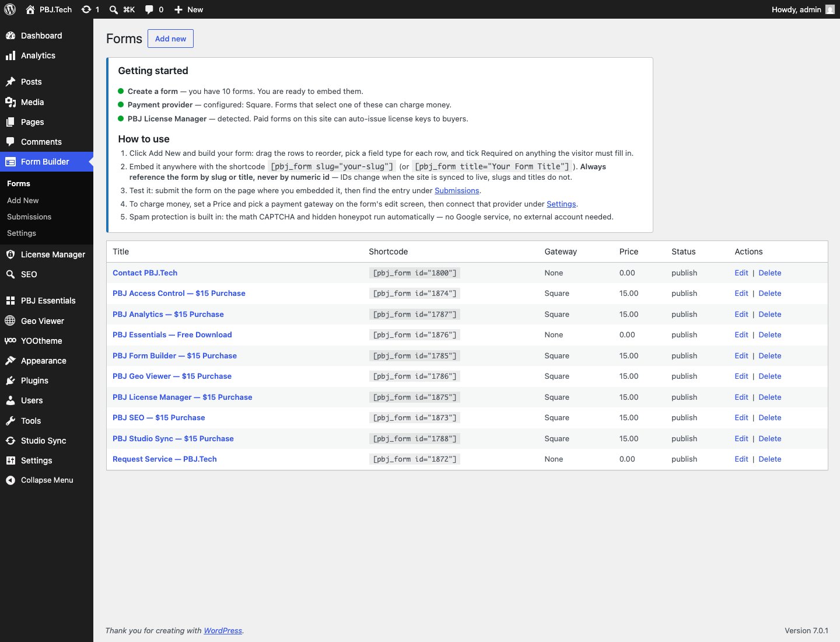Select shortcode [pbj_form id="1800"]
Image resolution: width=840 pixels, height=642 pixels.
point(415,273)
